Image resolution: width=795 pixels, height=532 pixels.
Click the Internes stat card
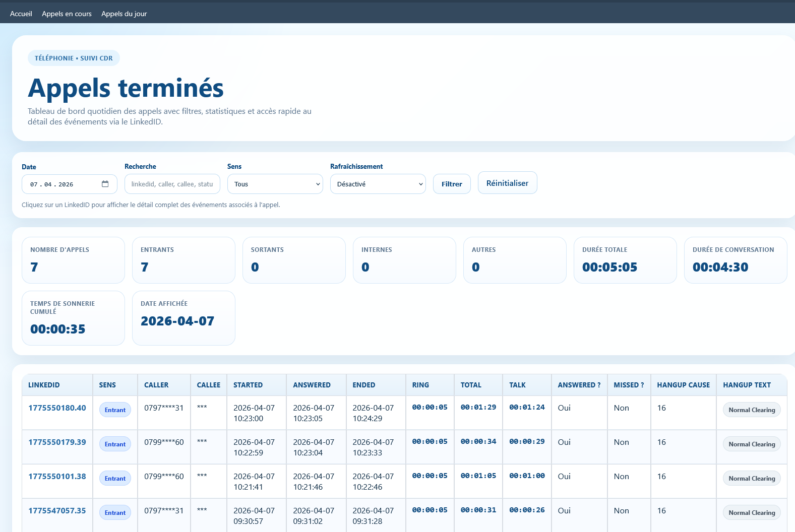pos(404,260)
